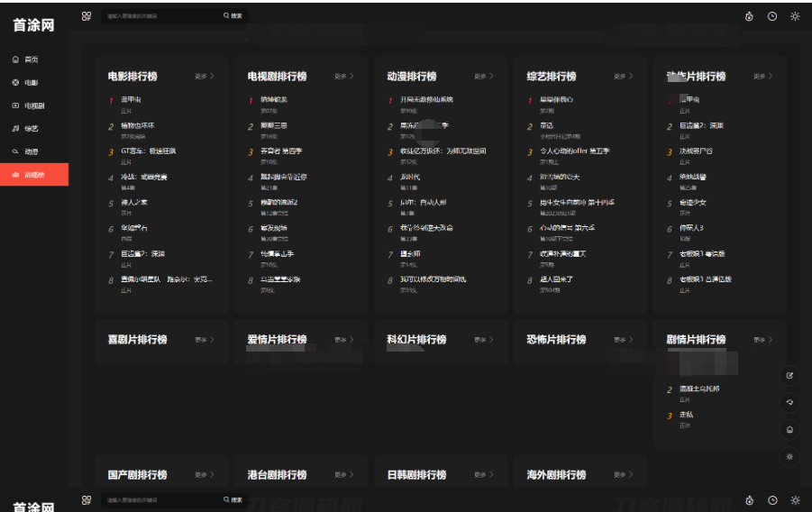812x512 pixels.
Task: Click the 首涂网 logo at top left
Action: click(33, 25)
